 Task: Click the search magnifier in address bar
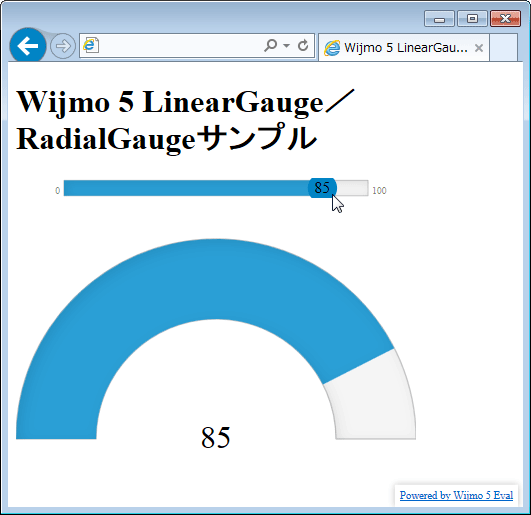coord(271,45)
